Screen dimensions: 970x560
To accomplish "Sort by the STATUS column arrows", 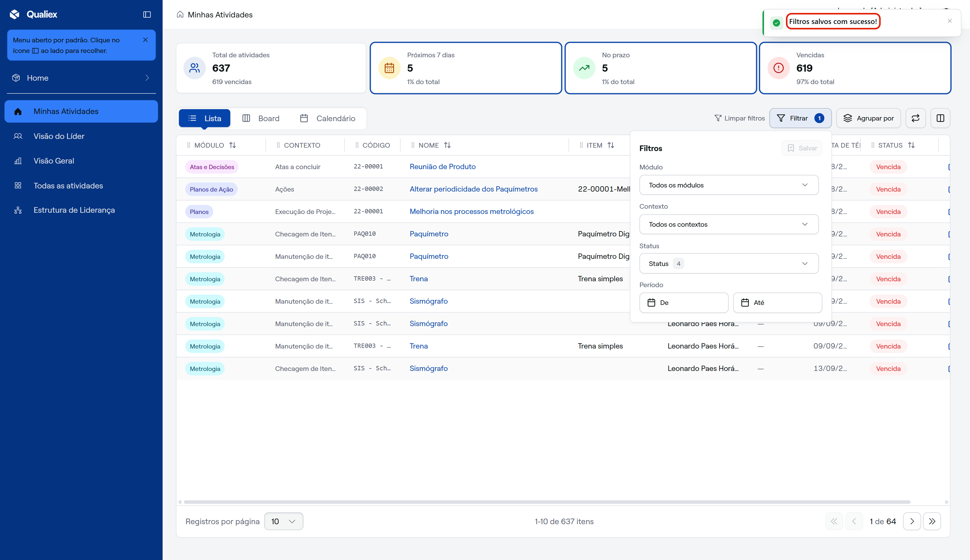I will [911, 145].
